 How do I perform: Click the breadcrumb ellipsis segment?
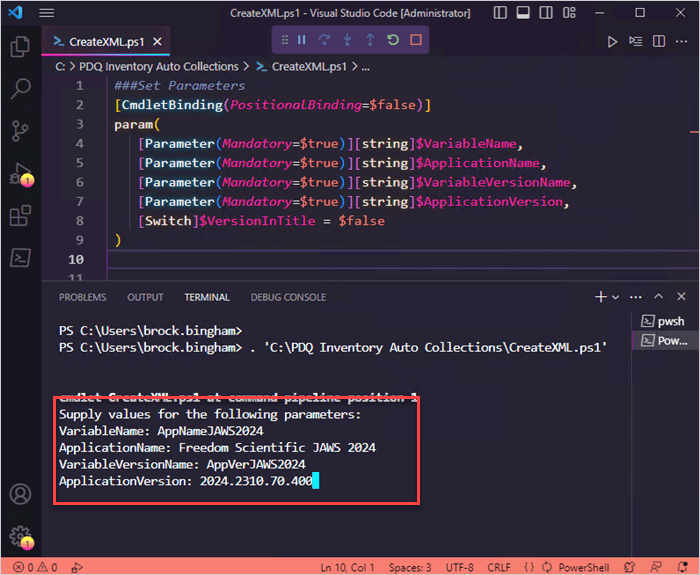click(365, 67)
